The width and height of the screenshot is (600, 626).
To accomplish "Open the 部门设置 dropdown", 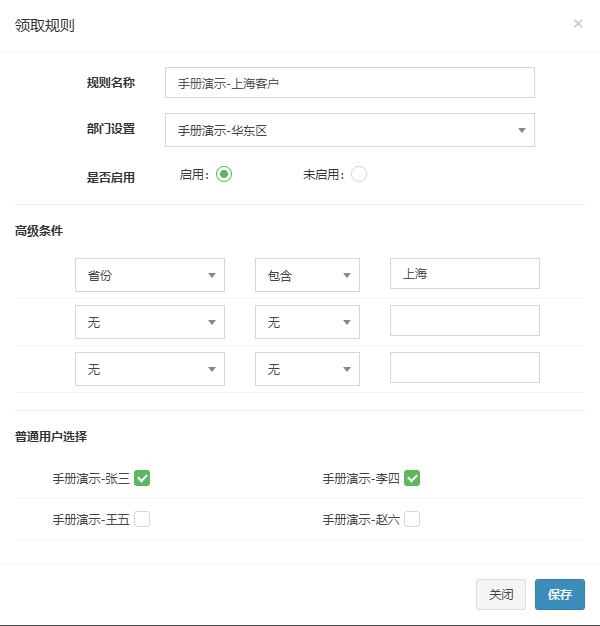I will (x=350, y=130).
